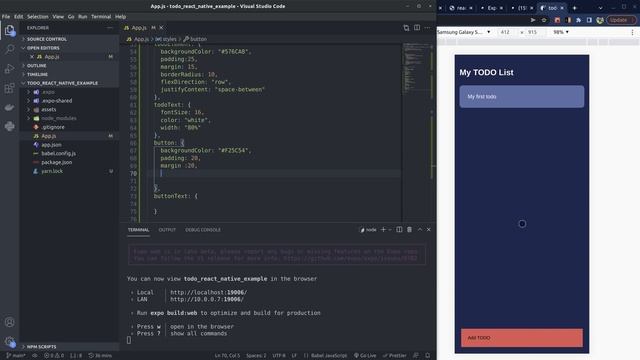Click the Go Live status bar item
The image size is (640, 360).
tap(365, 356)
